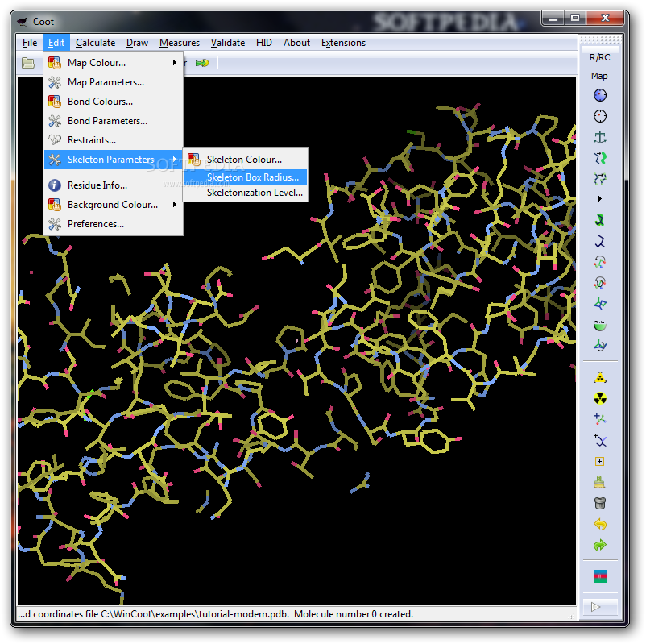Open the Validate menu
The width and height of the screenshot is (646, 644).
point(228,43)
